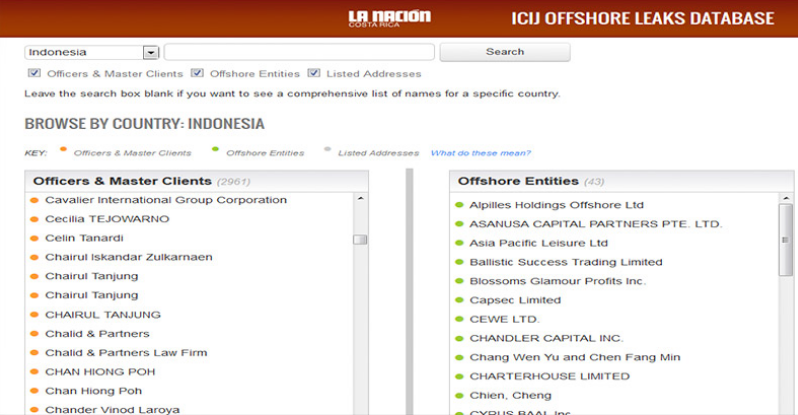Open Chander Vinod Laroya entry
The image size is (798, 415).
pyautogui.click(x=112, y=409)
